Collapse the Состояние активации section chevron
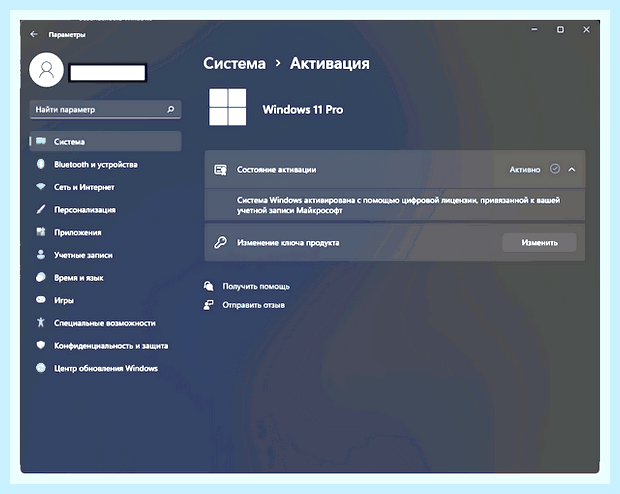Screen dimensions: 620x494 click(572, 169)
